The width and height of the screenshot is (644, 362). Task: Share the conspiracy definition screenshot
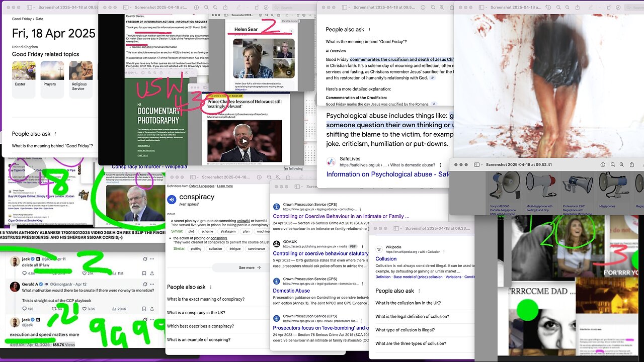(x=288, y=177)
